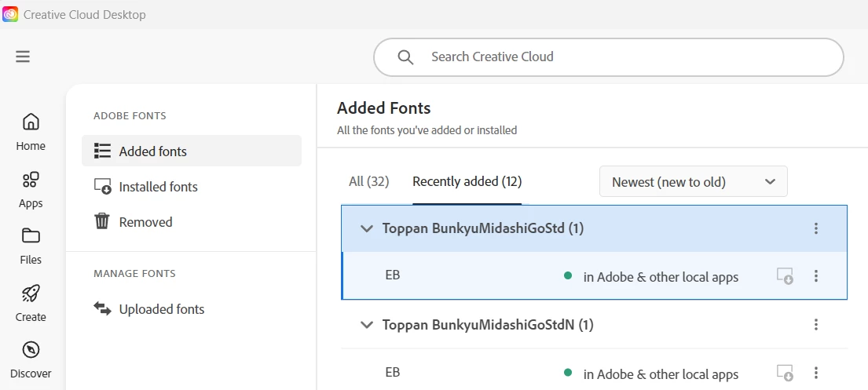The width and height of the screenshot is (868, 390).
Task: Click the search magnifier icon
Action: point(406,57)
